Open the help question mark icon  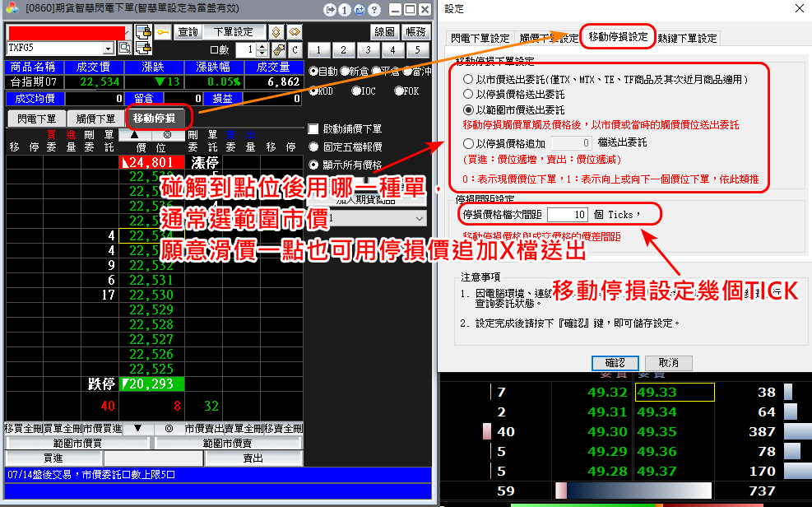[x=374, y=9]
